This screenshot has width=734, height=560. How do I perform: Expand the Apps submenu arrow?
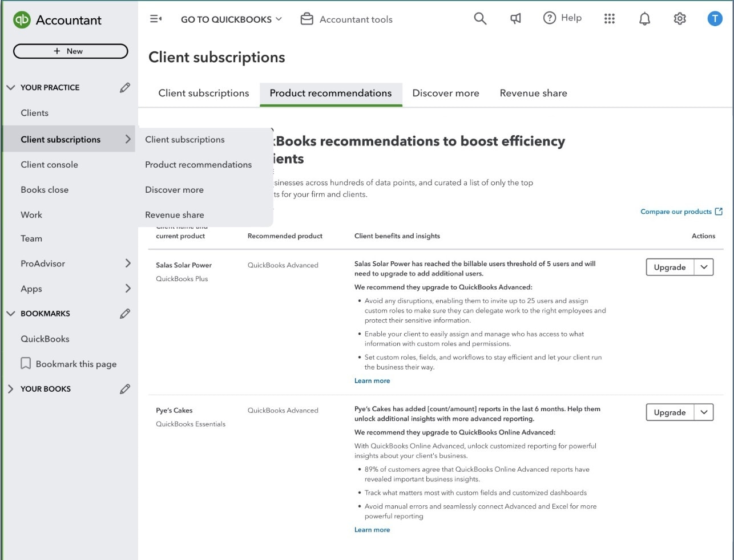[128, 289]
